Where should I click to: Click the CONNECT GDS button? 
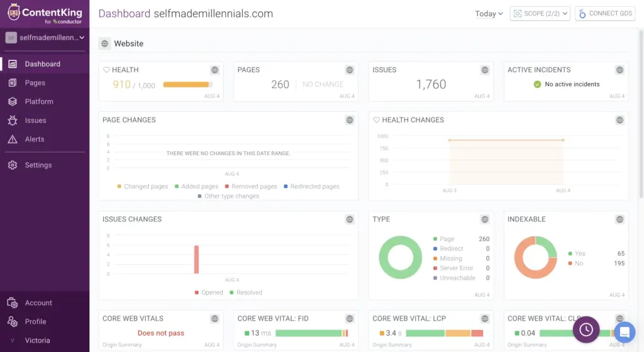pyautogui.click(x=605, y=14)
